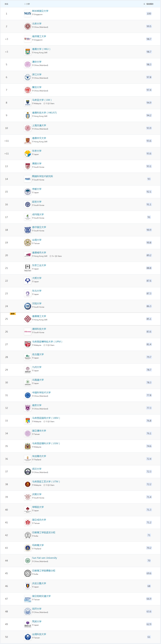Sort by 大学 column header
Image resolution: width=161 pixels, height=644 pixels.
coord(27,4)
